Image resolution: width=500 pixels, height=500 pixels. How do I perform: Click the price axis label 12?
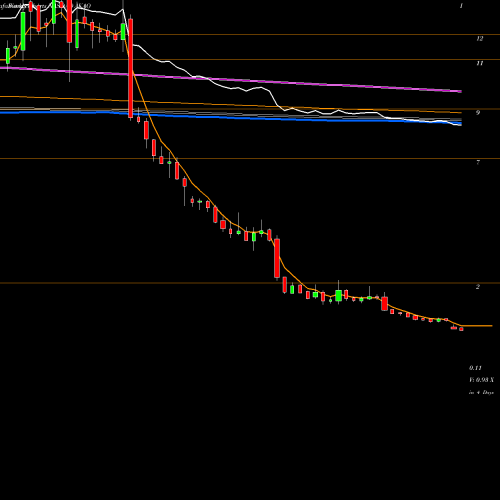click(479, 39)
